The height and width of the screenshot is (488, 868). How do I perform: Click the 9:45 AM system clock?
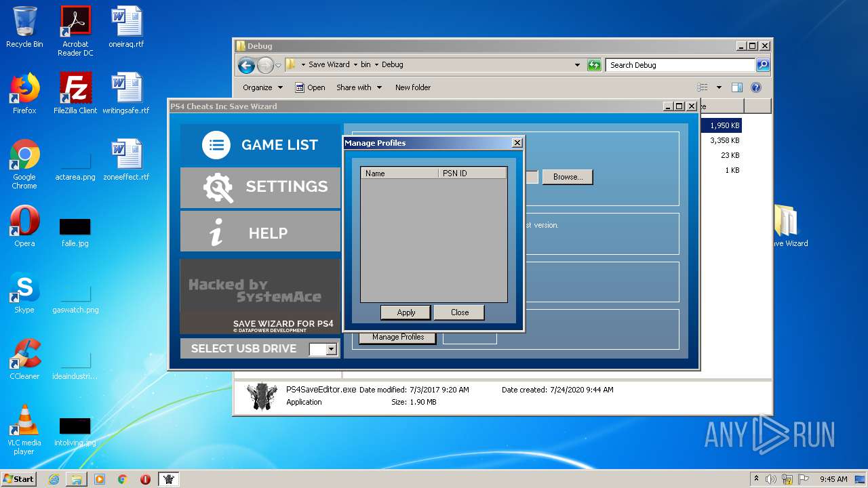click(833, 479)
